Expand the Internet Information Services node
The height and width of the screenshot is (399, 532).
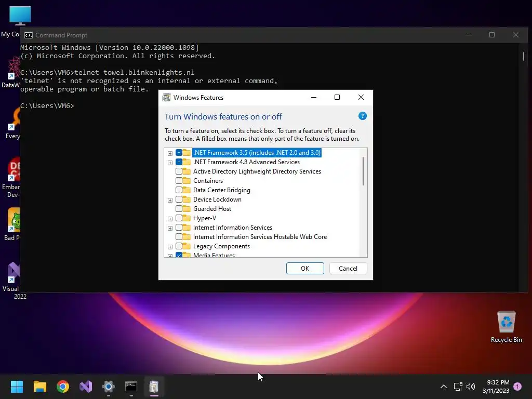(170, 228)
